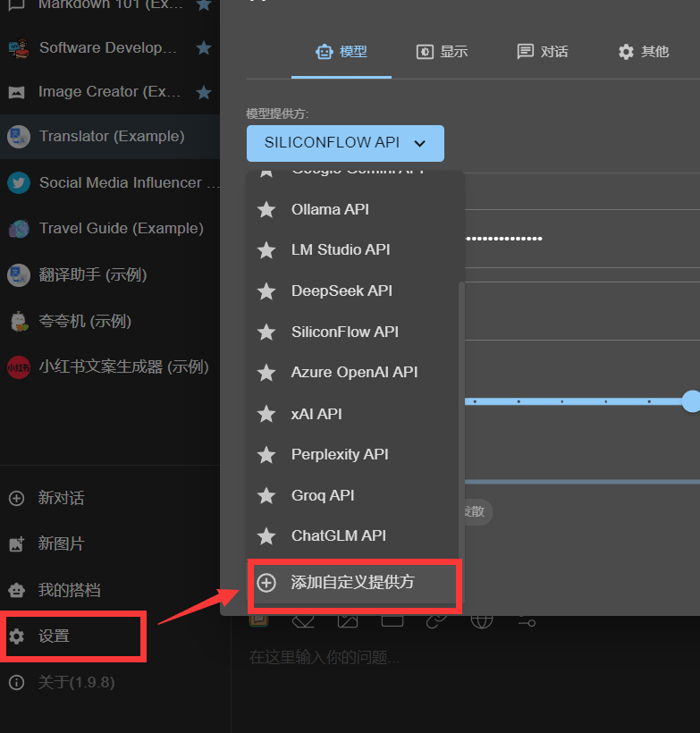Select Perplexity API in the dropdown list
This screenshot has height=733, width=700.
[340, 454]
